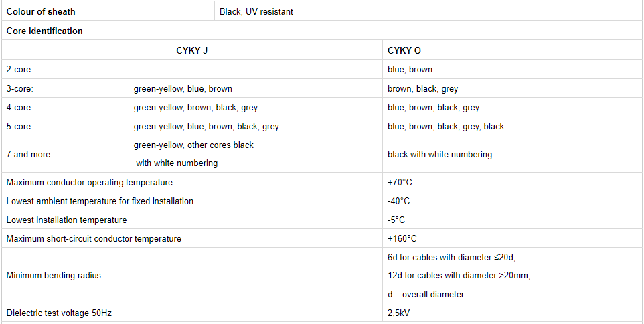Select the CYKY-O column header
This screenshot has height=324, width=644.
[404, 50]
